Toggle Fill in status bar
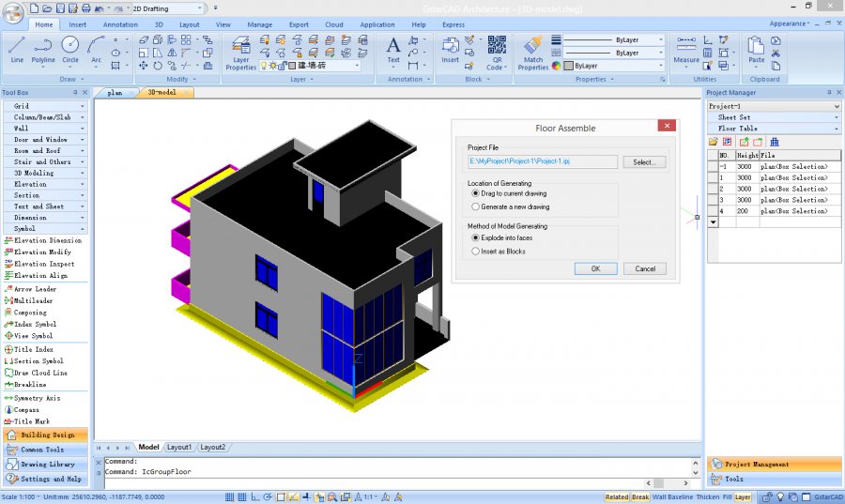 point(727,497)
